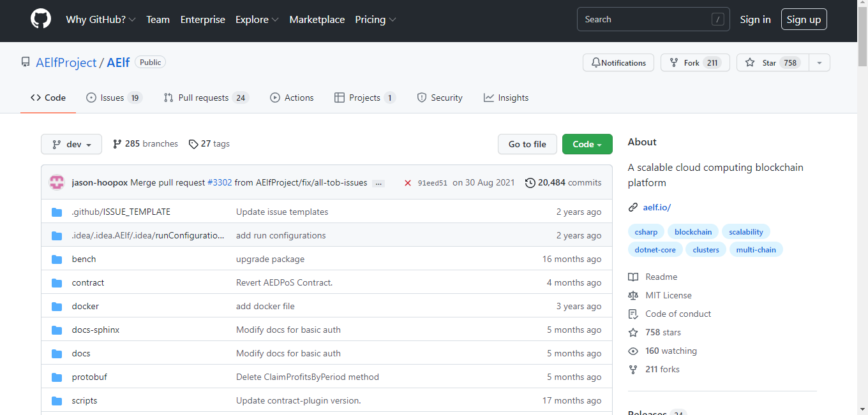Click the fork icon beside 211 forks

coord(633,370)
